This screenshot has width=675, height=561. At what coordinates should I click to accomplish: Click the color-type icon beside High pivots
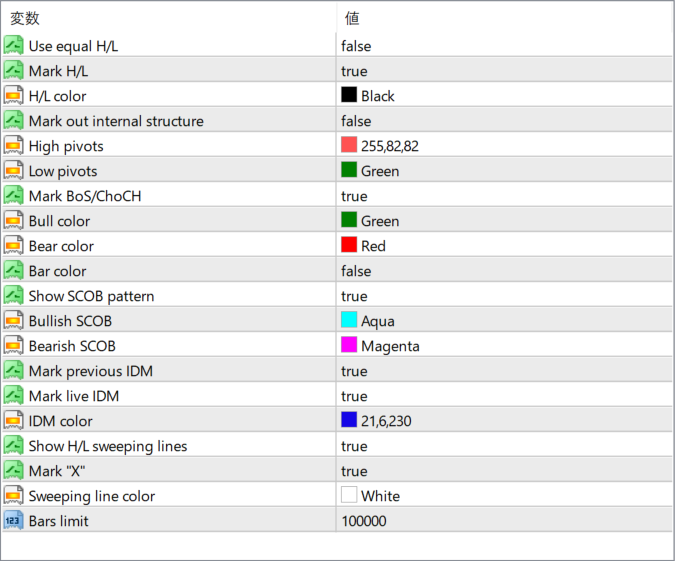pos(13,146)
